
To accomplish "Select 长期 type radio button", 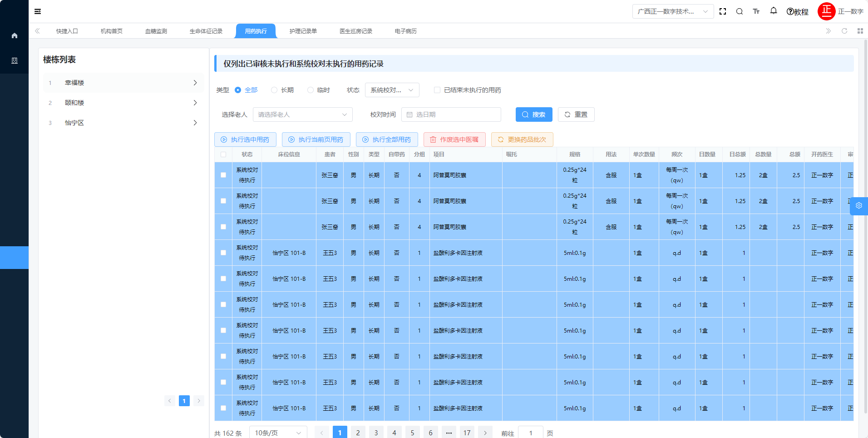I will pos(274,90).
